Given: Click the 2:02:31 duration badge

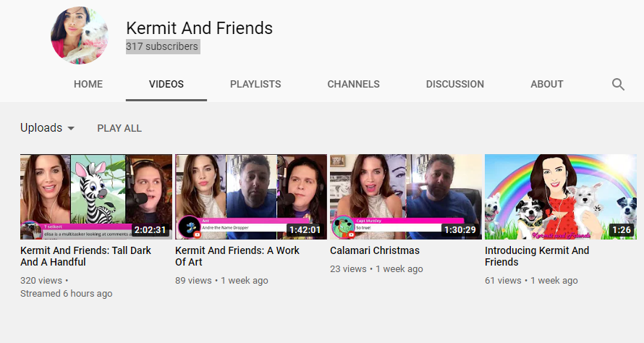Looking at the screenshot, I should click(151, 230).
